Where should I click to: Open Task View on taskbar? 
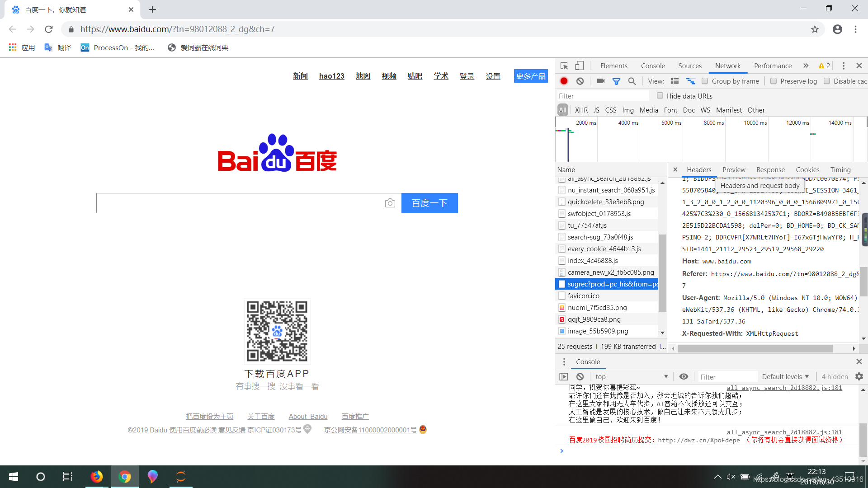click(x=68, y=477)
